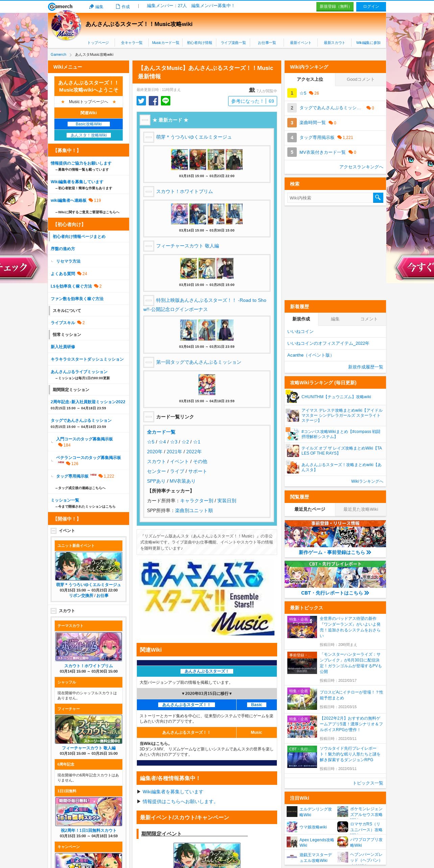Screen dimensions: 434x868
Task: Open the フィーチャースカウト敬人編 banner thumbnail
Action: click(x=89, y=729)
